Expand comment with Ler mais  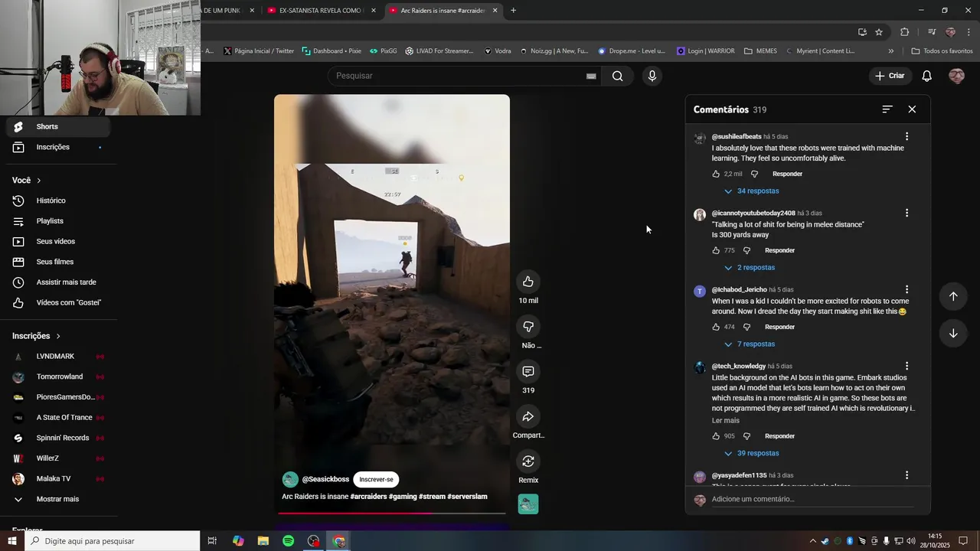[726, 420]
